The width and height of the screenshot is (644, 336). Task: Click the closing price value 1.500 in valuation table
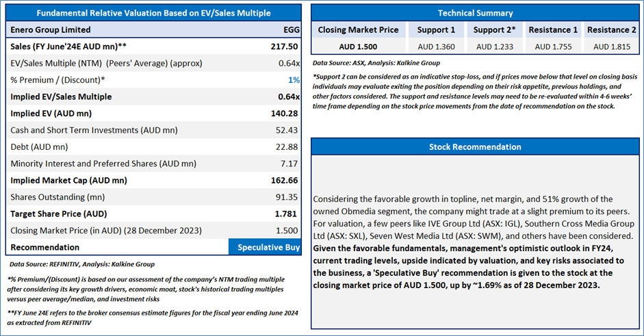pos(287,231)
